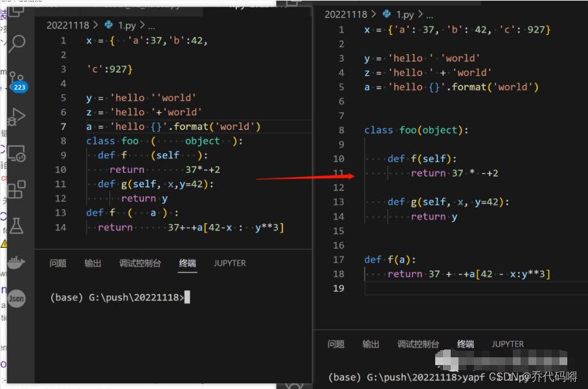Image resolution: width=588 pixels, height=389 pixels.
Task: Open the ellipsis breadcrumb in left editor
Action: pos(152,27)
